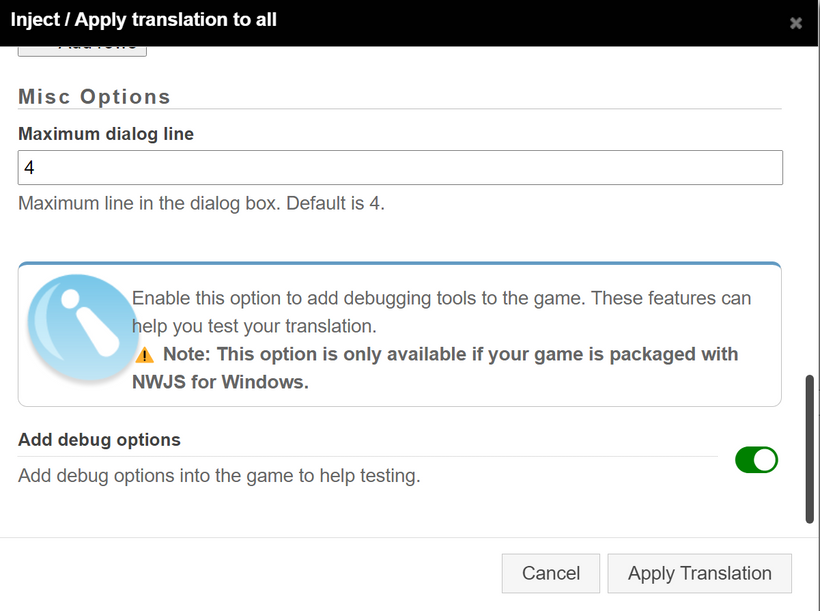Click the 'Default is 4' help text
The height and width of the screenshot is (611, 820).
pyautogui.click(x=201, y=204)
